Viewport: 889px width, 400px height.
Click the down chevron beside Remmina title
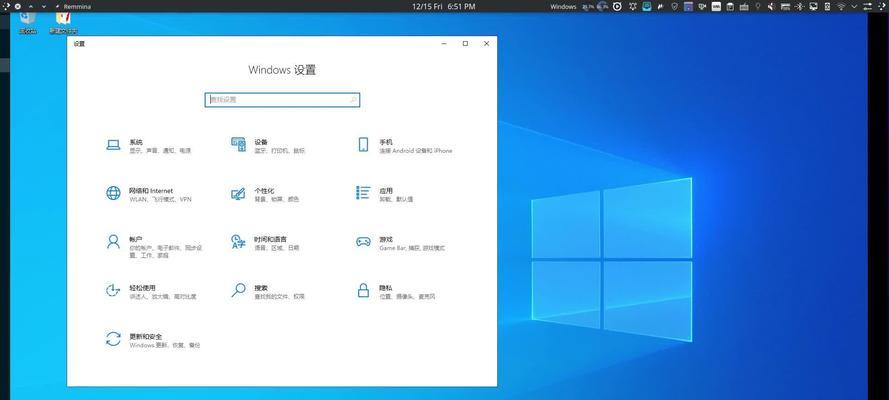pyautogui.click(x=44, y=6)
